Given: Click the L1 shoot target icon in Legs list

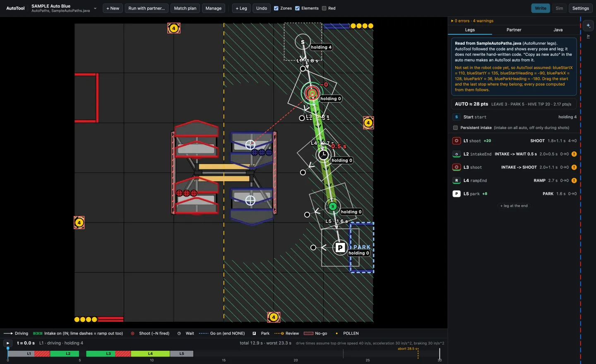Looking at the screenshot, I should tap(457, 141).
